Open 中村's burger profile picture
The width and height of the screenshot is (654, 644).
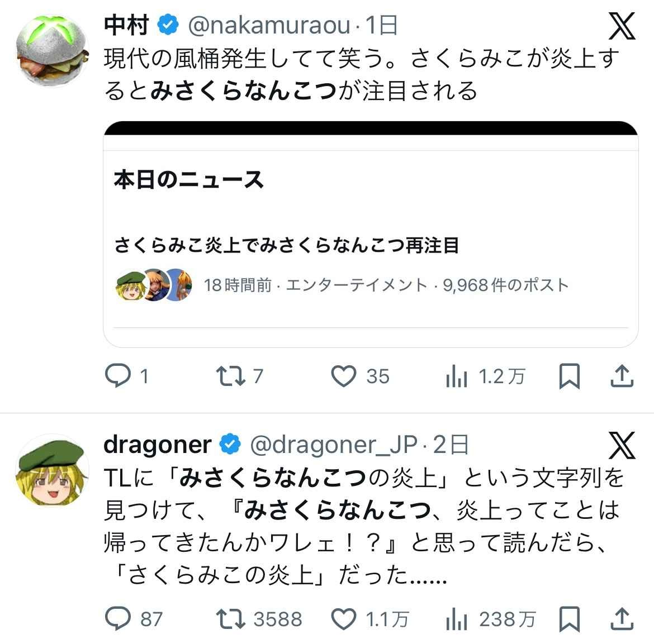pyautogui.click(x=53, y=47)
